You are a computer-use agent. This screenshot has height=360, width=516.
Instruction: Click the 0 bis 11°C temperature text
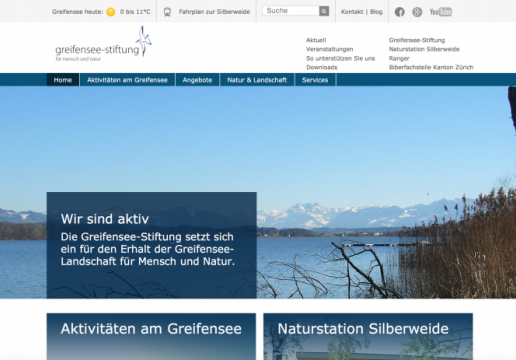135,12
